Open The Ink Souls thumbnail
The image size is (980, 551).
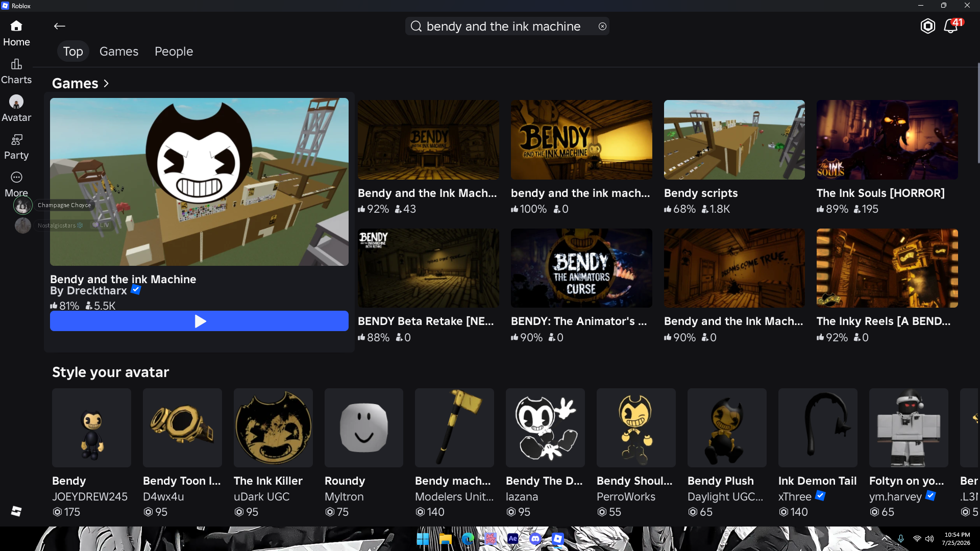[887, 140]
